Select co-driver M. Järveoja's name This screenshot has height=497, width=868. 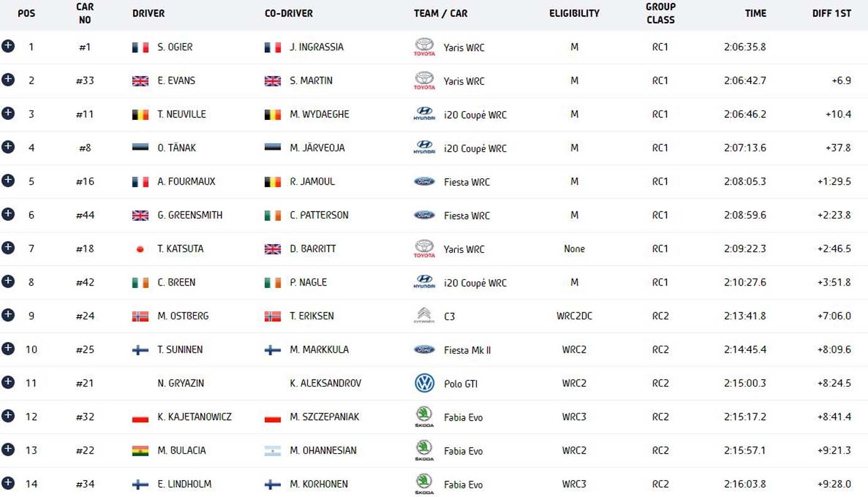(x=317, y=148)
